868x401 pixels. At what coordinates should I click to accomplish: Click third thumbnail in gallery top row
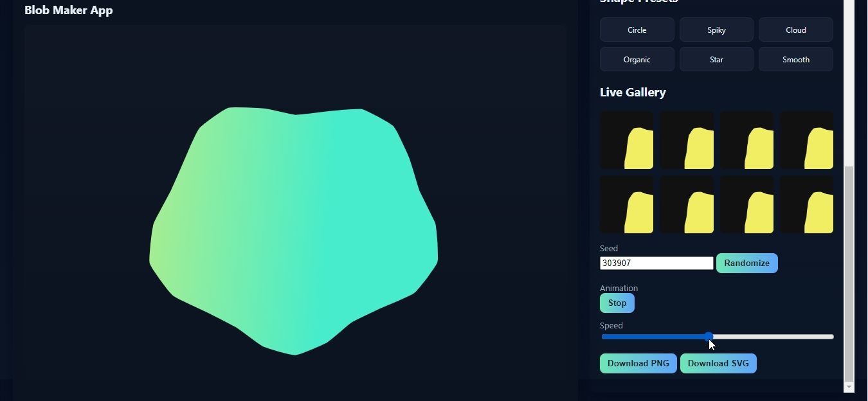(746, 140)
